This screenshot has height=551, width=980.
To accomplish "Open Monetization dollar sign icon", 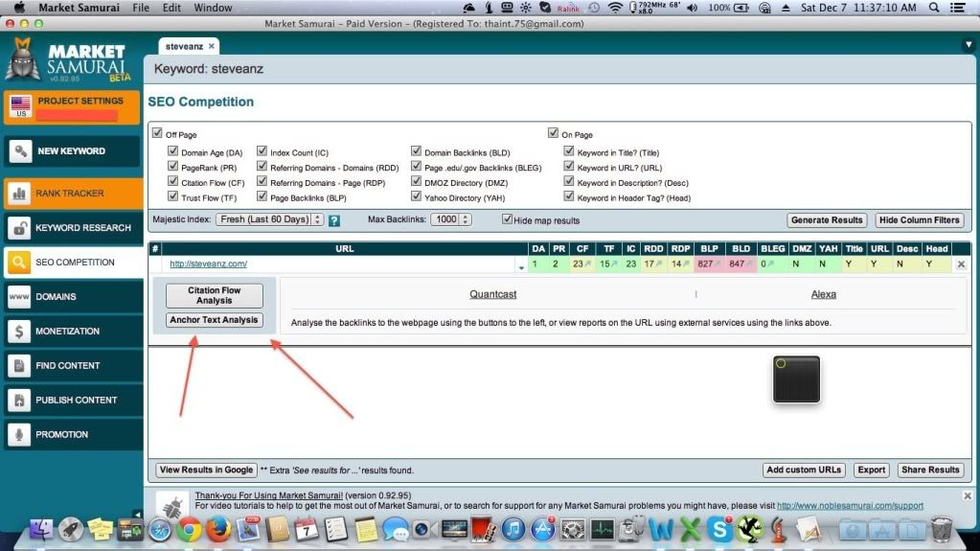I will click(x=19, y=331).
